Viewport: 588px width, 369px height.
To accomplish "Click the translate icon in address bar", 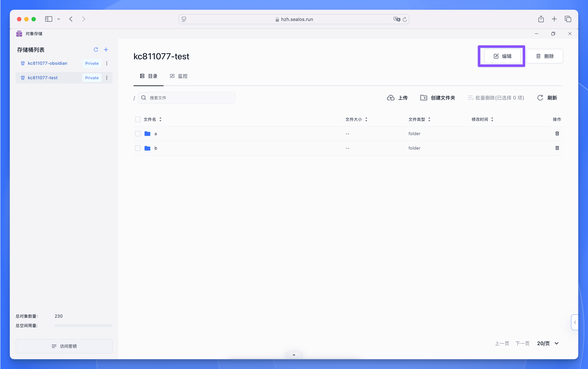I will pos(397,19).
